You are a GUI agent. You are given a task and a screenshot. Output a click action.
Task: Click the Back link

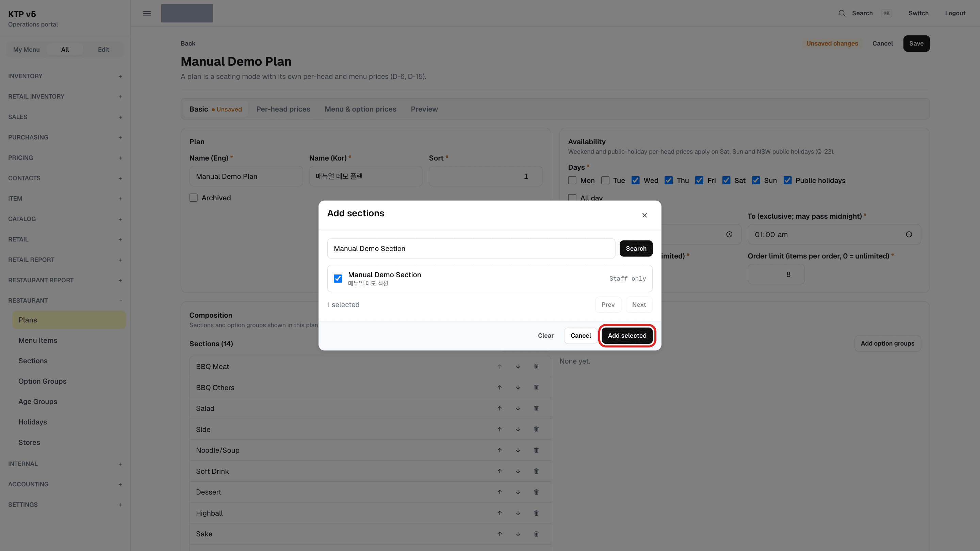point(188,43)
